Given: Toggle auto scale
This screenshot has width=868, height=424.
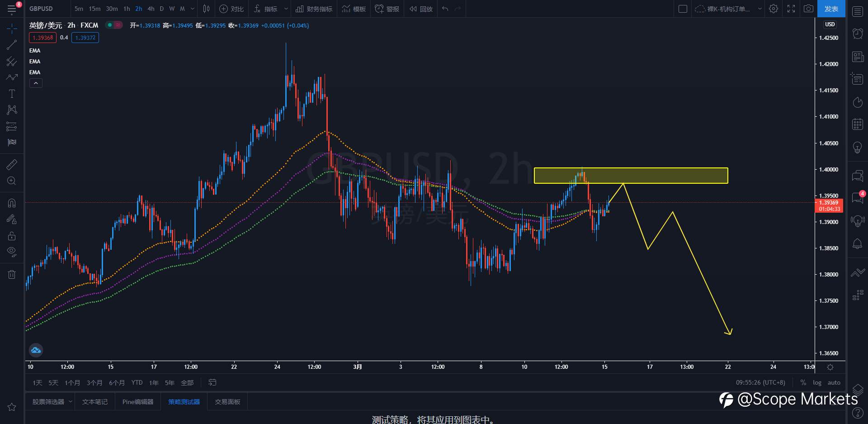Looking at the screenshot, I should [x=834, y=383].
